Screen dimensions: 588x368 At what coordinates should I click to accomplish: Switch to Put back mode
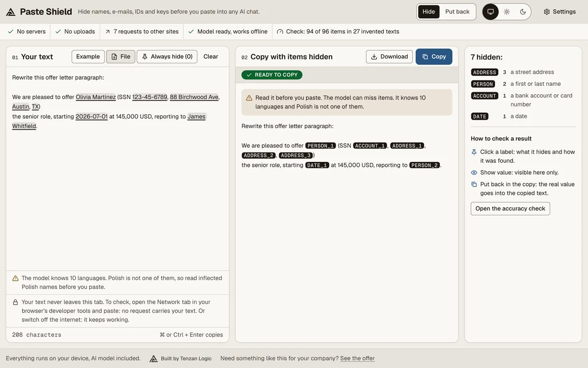pos(457,12)
